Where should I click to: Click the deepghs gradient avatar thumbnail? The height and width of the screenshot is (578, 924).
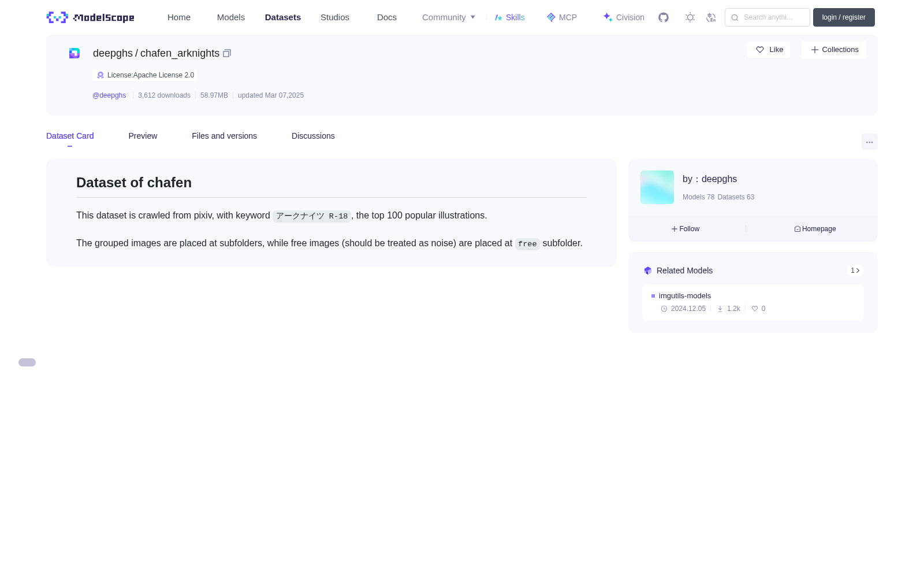coord(657,187)
